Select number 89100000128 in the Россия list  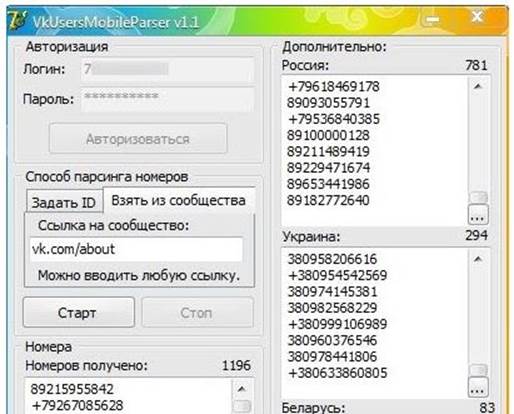pos(328,136)
